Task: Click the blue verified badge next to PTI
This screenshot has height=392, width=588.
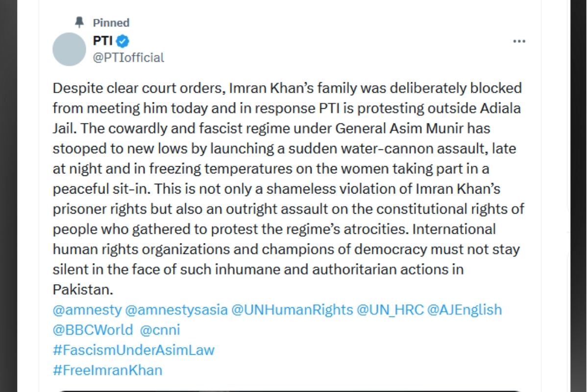Action: coord(122,41)
